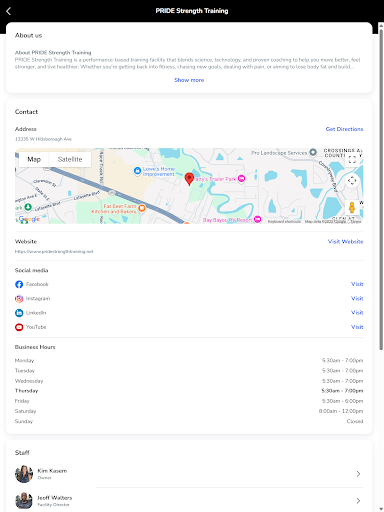Click Get Directions link
This screenshot has height=512, width=384.
pos(344,129)
